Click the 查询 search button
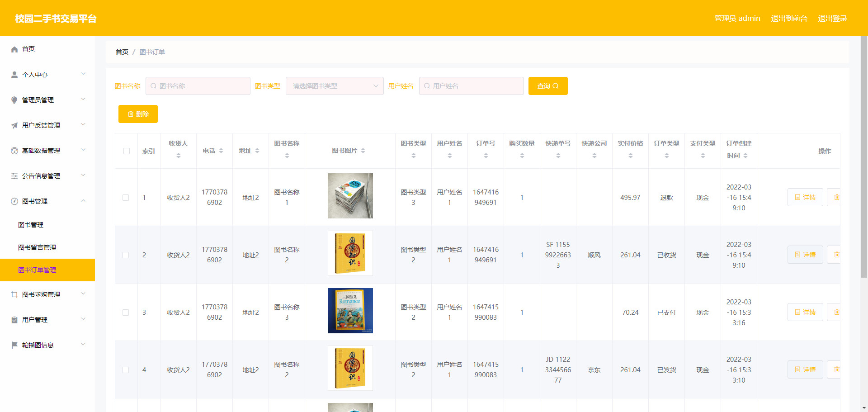Screen dimensions: 868x412 tap(548, 86)
